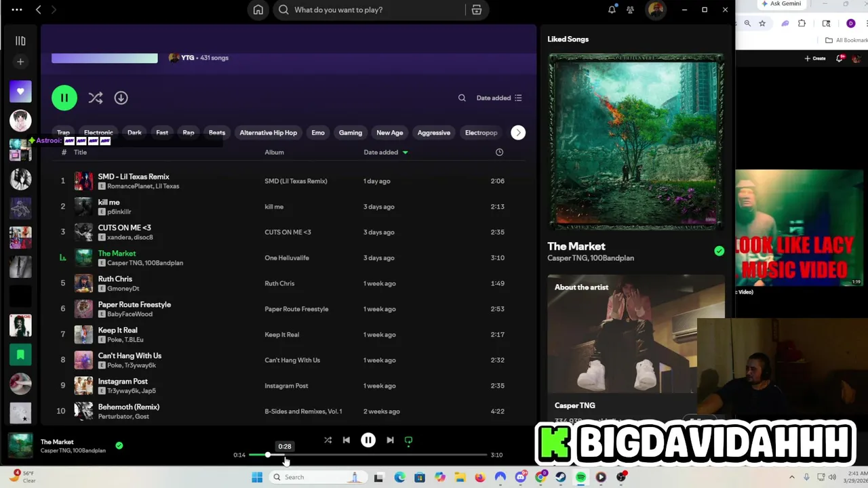Filter by Alternative Hip Hop chip
This screenshot has width=868, height=488.
point(268,133)
